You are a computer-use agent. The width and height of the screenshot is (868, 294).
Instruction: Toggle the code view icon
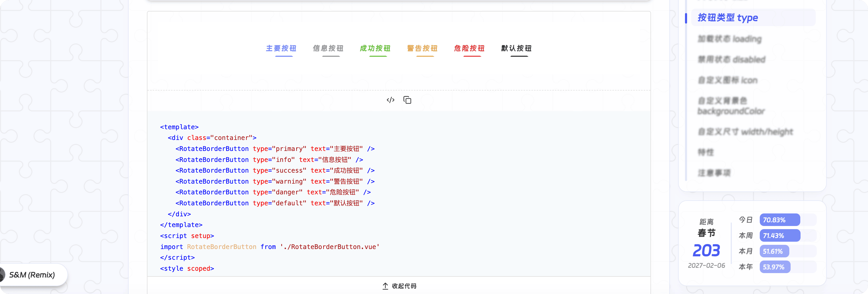coord(390,100)
